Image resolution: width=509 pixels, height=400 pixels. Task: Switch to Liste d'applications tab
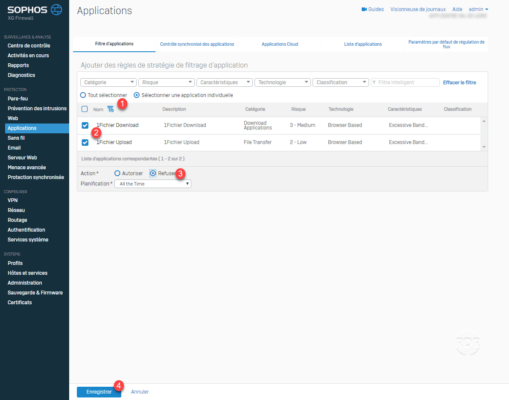tap(363, 44)
